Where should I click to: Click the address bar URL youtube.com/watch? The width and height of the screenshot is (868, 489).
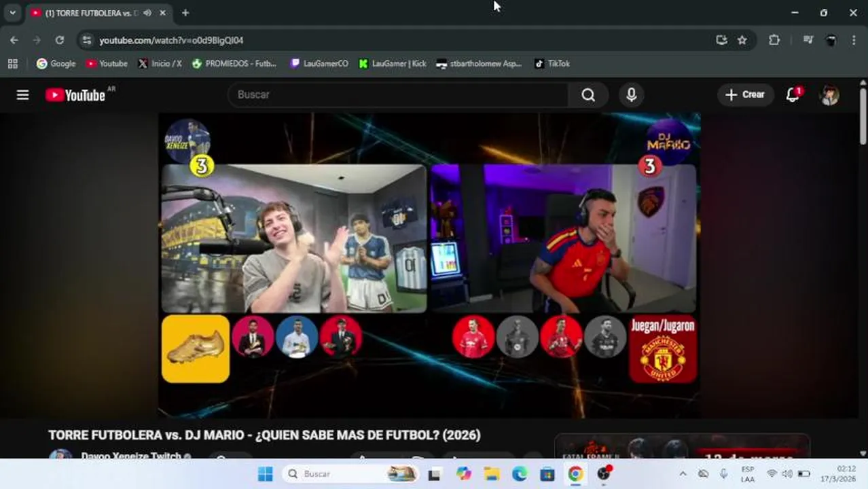[171, 41]
